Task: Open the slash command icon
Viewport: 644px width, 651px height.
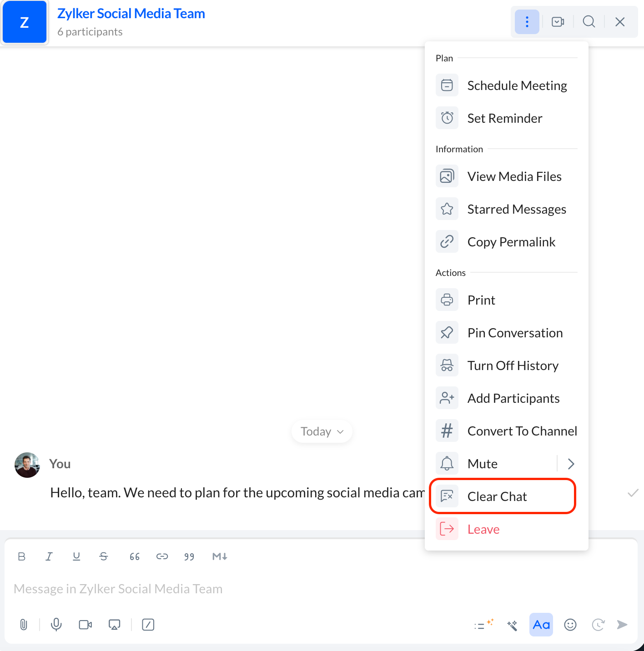Action: click(x=148, y=625)
